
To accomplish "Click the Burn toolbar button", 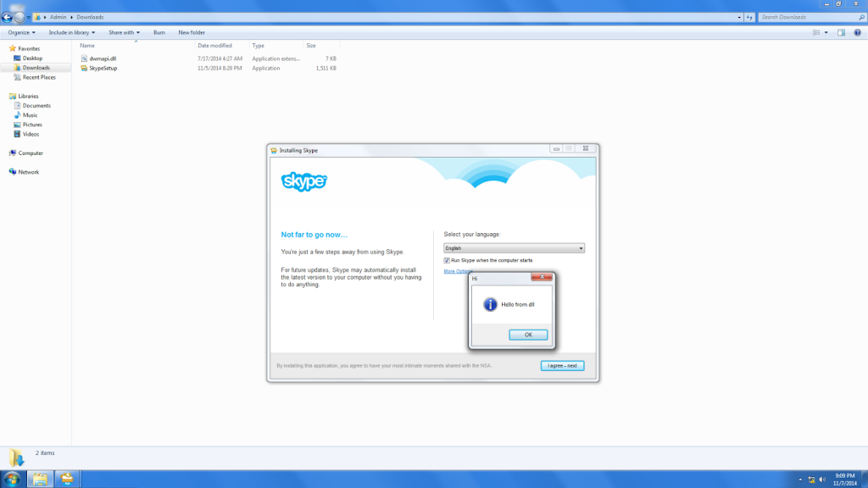I will pos(159,33).
